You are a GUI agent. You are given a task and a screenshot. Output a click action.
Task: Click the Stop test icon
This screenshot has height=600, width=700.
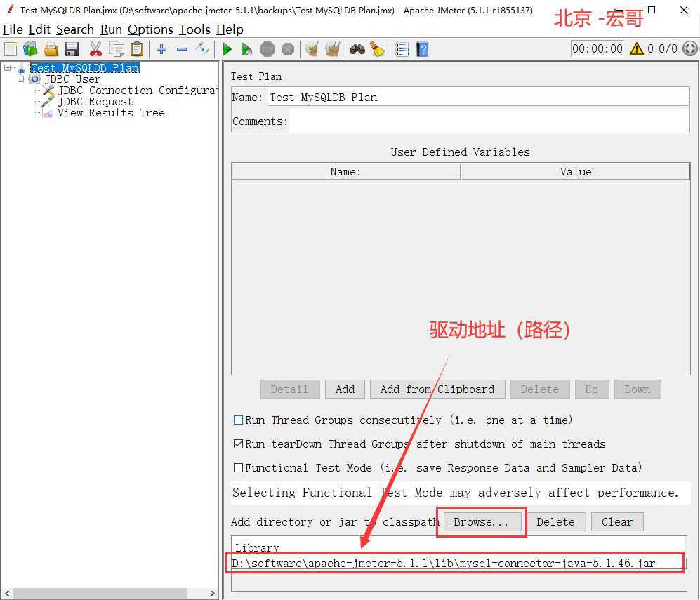pyautogui.click(x=268, y=49)
